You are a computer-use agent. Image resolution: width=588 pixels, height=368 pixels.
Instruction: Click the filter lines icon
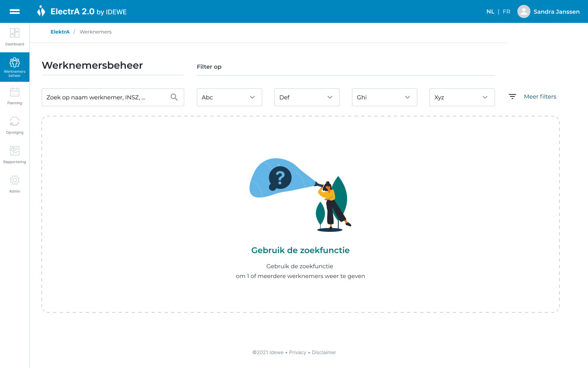coord(512,96)
